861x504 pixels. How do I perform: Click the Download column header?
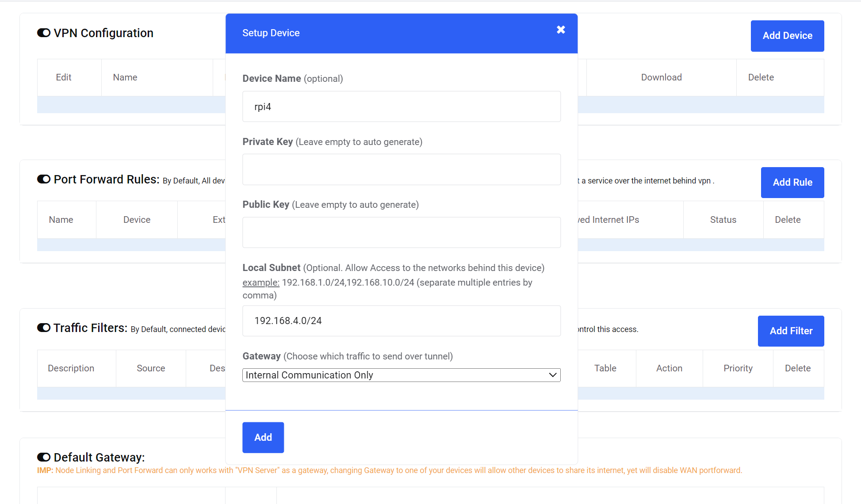[661, 77]
